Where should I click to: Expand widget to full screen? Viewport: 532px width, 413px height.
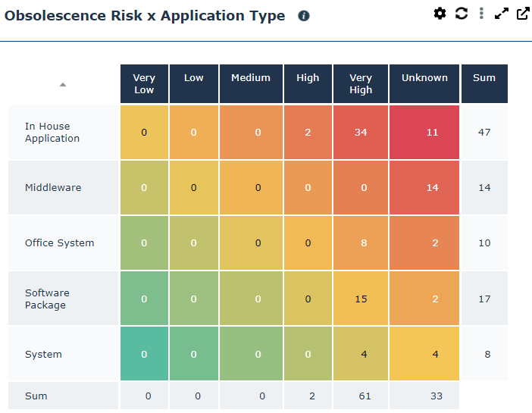pos(501,14)
